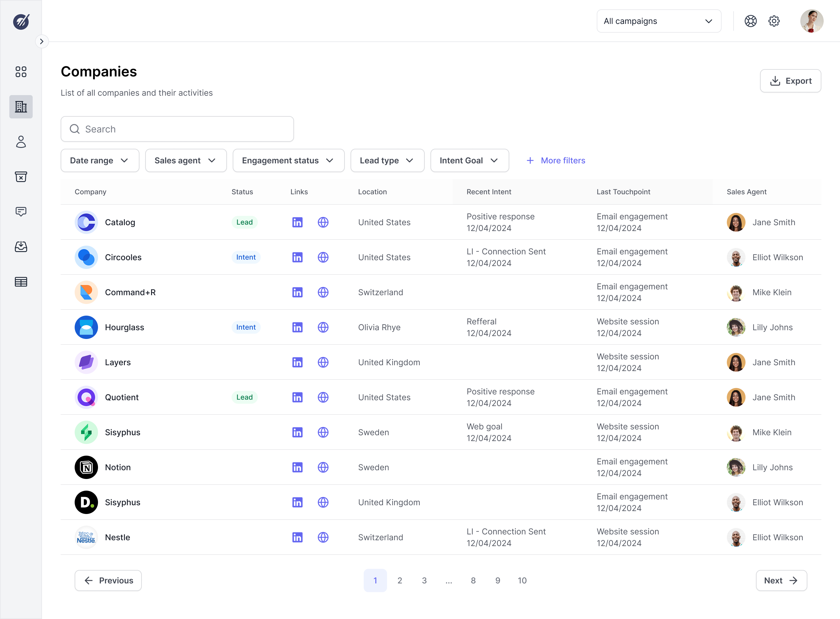
Task: Click the help lifebuoy icon in header
Action: 750,21
